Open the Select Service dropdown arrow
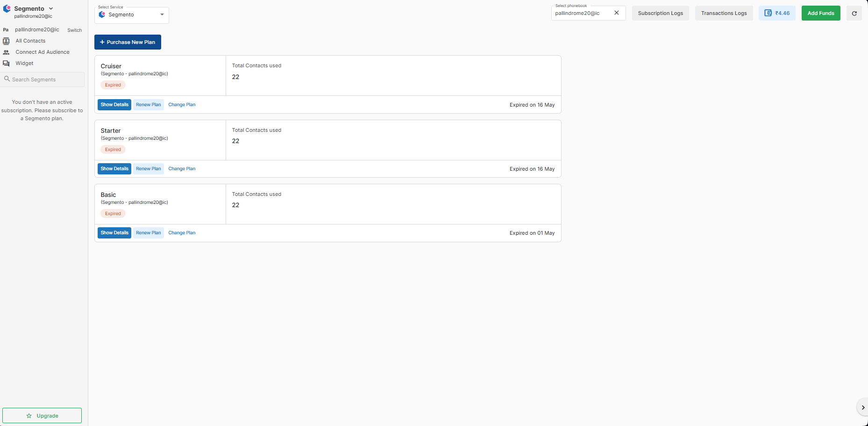The image size is (868, 426). (x=162, y=14)
